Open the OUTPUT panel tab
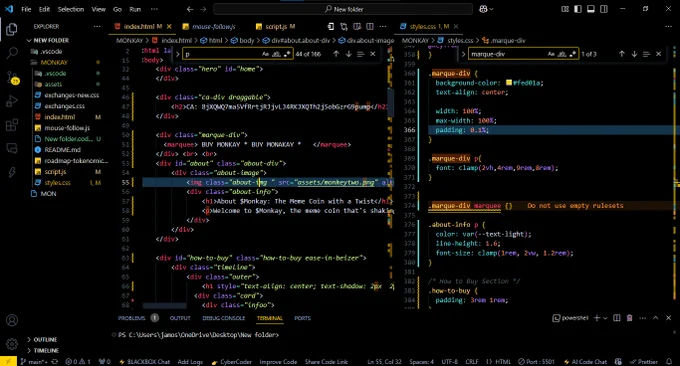680x366 pixels. [x=180, y=318]
